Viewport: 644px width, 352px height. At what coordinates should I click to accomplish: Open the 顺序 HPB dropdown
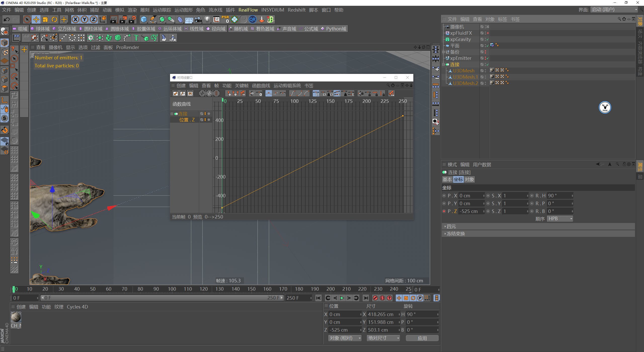pyautogui.click(x=560, y=219)
